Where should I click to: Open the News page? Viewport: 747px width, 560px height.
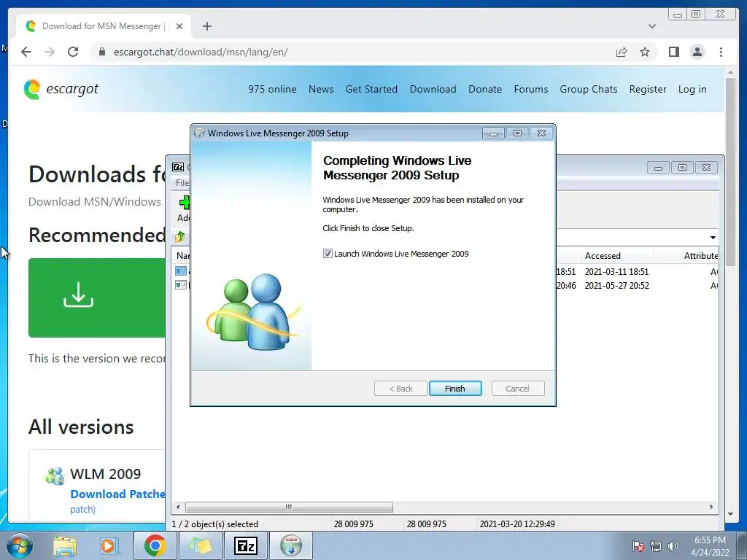pos(321,89)
